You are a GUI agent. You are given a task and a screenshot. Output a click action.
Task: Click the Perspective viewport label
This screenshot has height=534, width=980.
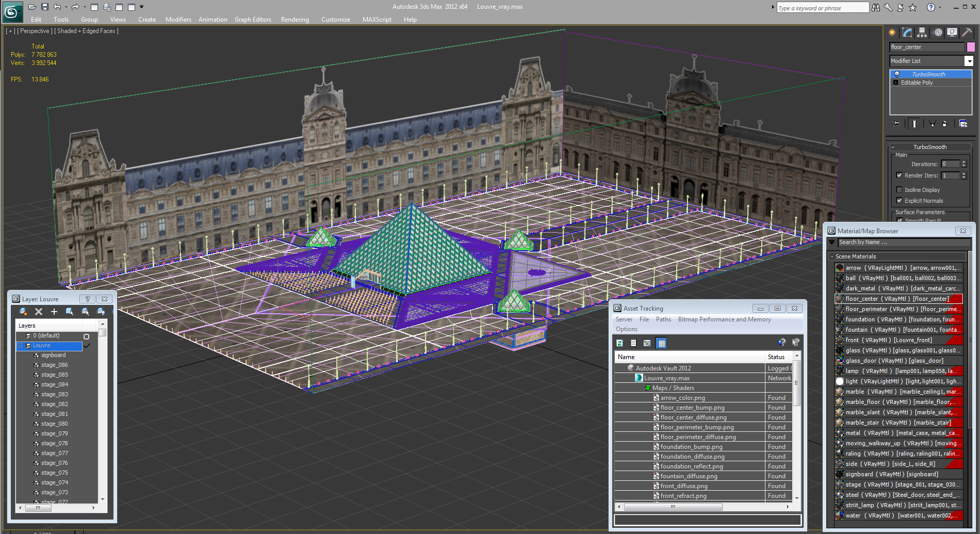(35, 31)
